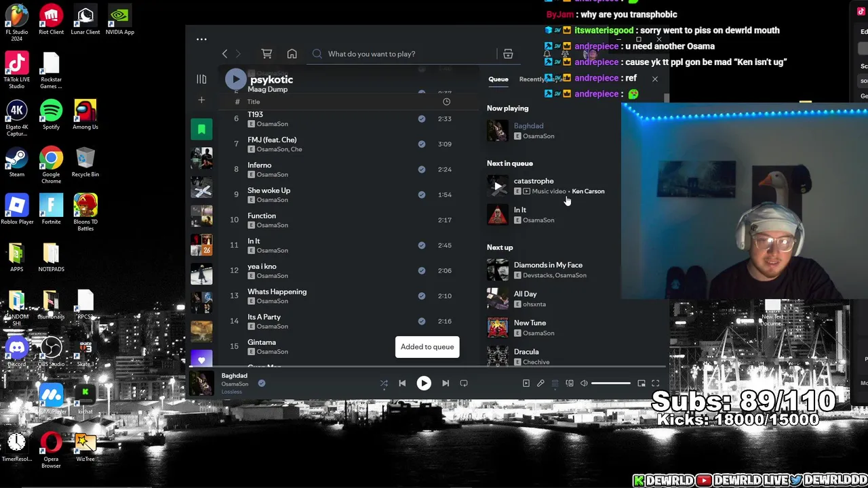Open Baghdad title in the player bar
This screenshot has width=868, height=488.
tap(235, 375)
